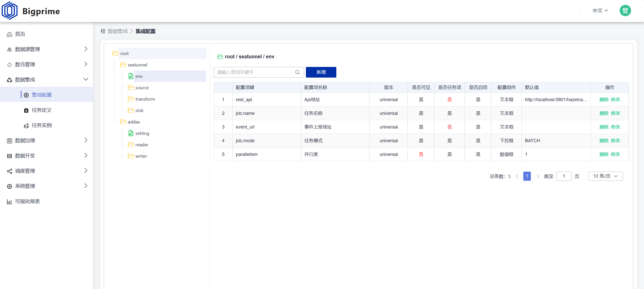Click 修改 for the rest_api row
This screenshot has height=289, width=644.
tap(615, 100)
